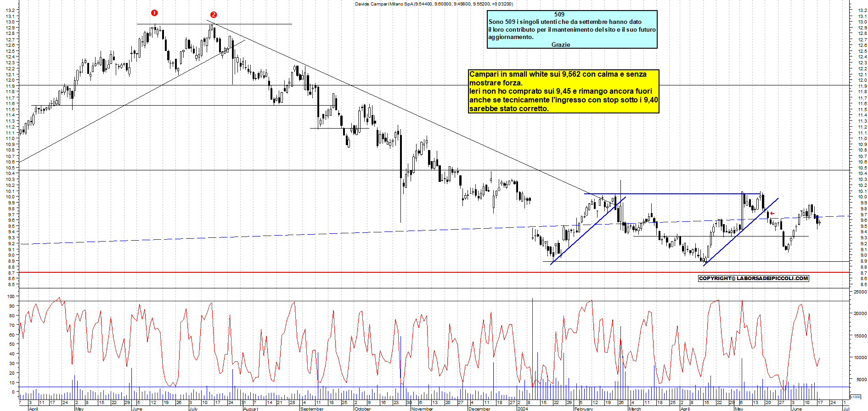Click the "aggiornamento." line in the cyan box
This screenshot has width=868, height=411.
pyautogui.click(x=511, y=37)
